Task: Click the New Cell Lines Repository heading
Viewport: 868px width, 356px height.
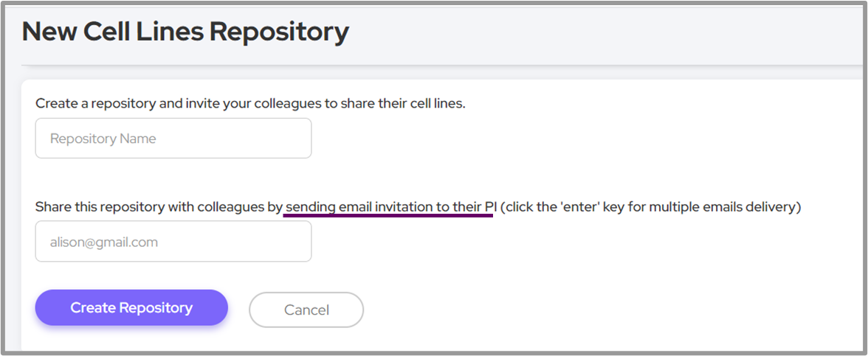Action: (x=185, y=32)
